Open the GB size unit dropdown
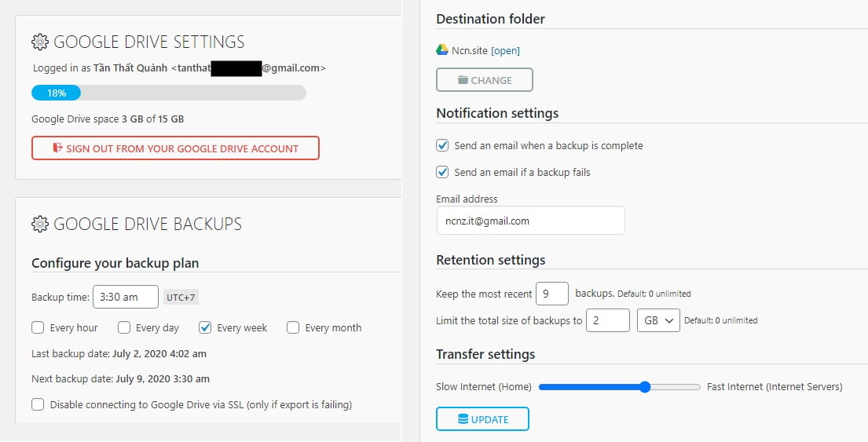Viewport: 868px width, 442px height. (657, 320)
